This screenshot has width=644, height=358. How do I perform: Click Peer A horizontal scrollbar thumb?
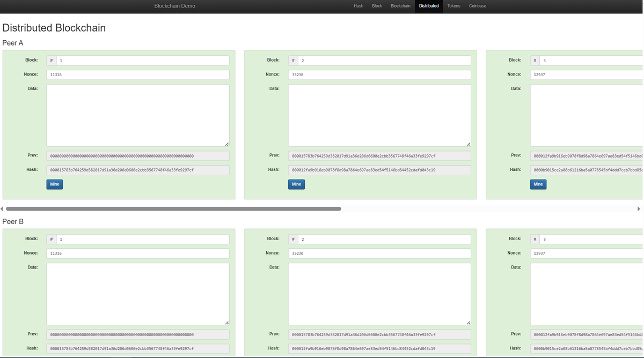click(x=173, y=209)
